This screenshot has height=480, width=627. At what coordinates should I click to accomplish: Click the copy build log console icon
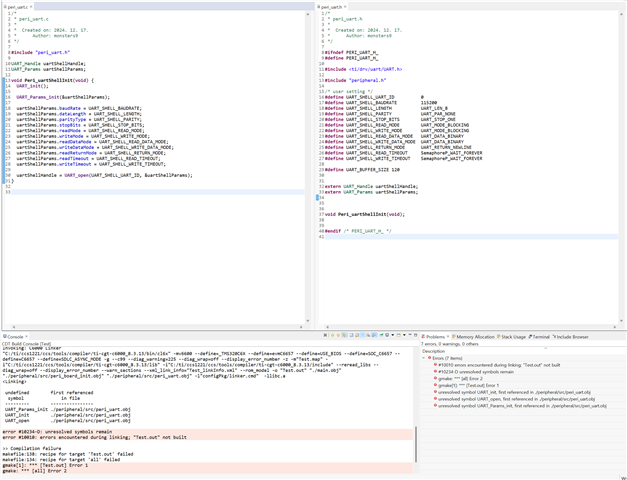coord(351,335)
